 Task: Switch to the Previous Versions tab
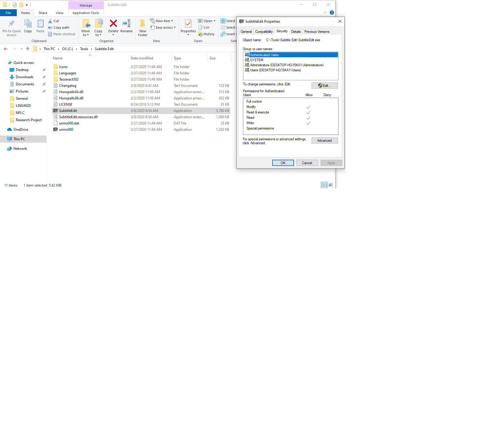[316, 31]
